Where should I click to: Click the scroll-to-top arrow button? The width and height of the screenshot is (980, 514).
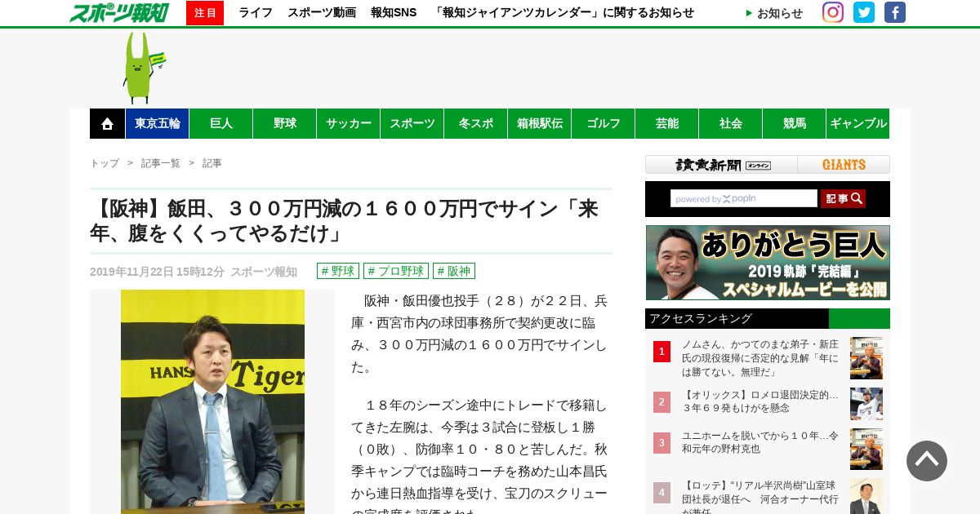(927, 461)
